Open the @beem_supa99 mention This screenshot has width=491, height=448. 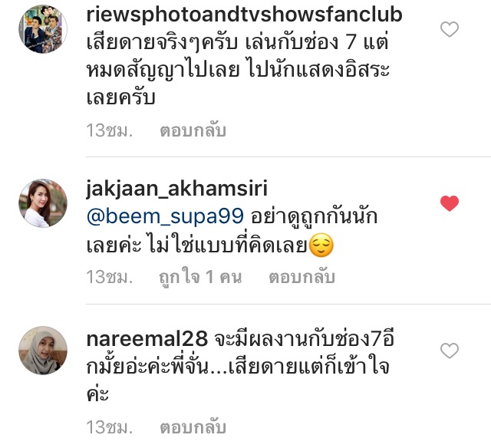point(165,216)
